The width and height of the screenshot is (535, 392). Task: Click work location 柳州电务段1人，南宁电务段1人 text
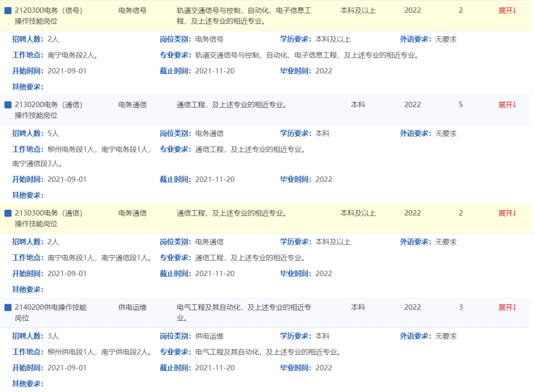[99, 149]
